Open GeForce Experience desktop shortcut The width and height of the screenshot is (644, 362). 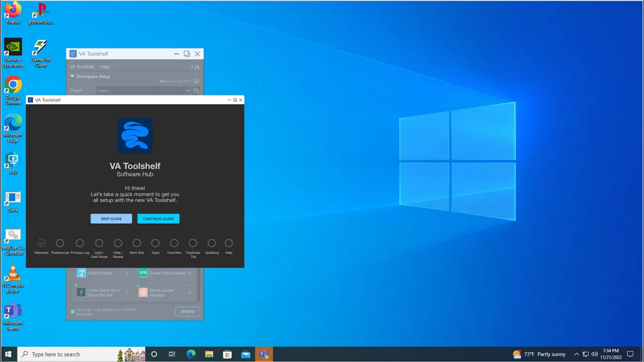tap(13, 53)
